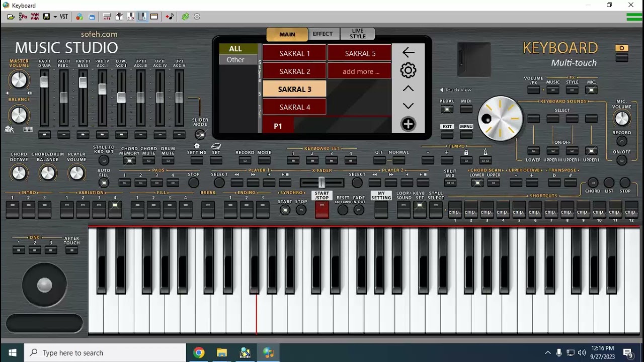Image resolution: width=644 pixels, height=362 pixels.
Task: Toggle the Chord Mute button
Action: [148, 161]
